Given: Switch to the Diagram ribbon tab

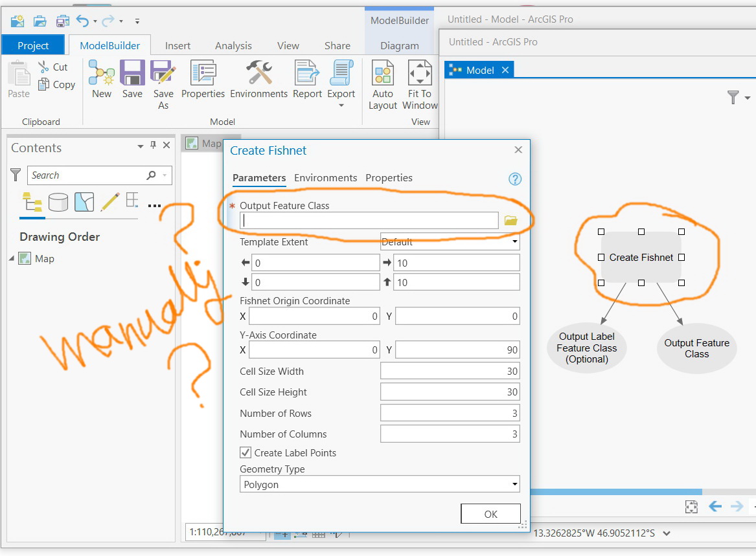Looking at the screenshot, I should [x=399, y=45].
